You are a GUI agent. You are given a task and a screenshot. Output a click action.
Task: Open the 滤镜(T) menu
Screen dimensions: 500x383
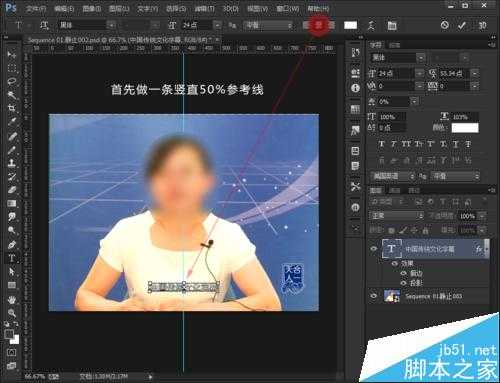pyautogui.click(x=204, y=9)
